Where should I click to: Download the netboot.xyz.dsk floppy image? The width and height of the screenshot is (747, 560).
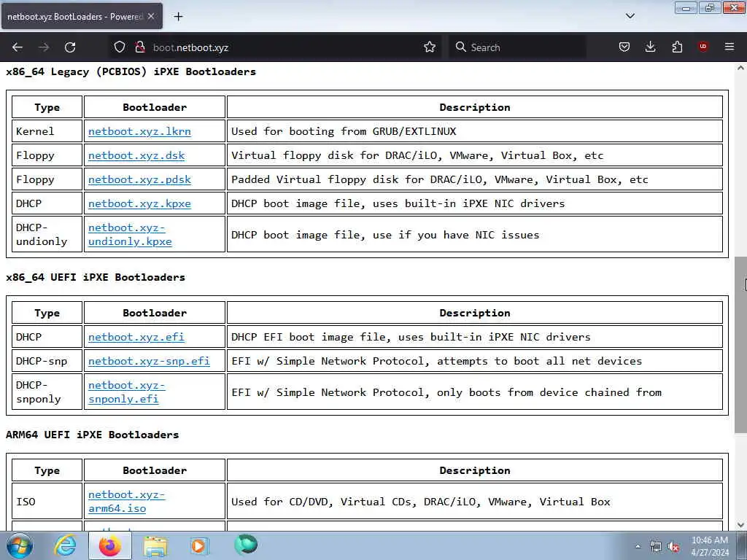(136, 156)
